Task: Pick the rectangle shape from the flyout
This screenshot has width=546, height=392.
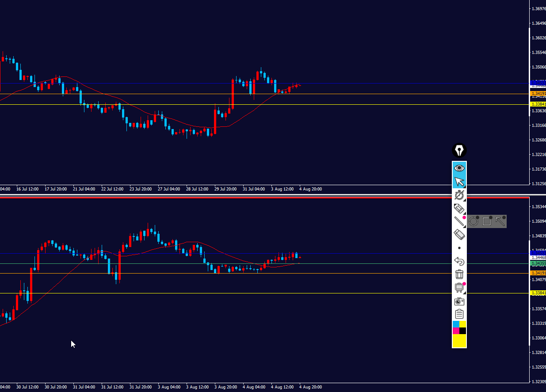Action: [x=487, y=221]
